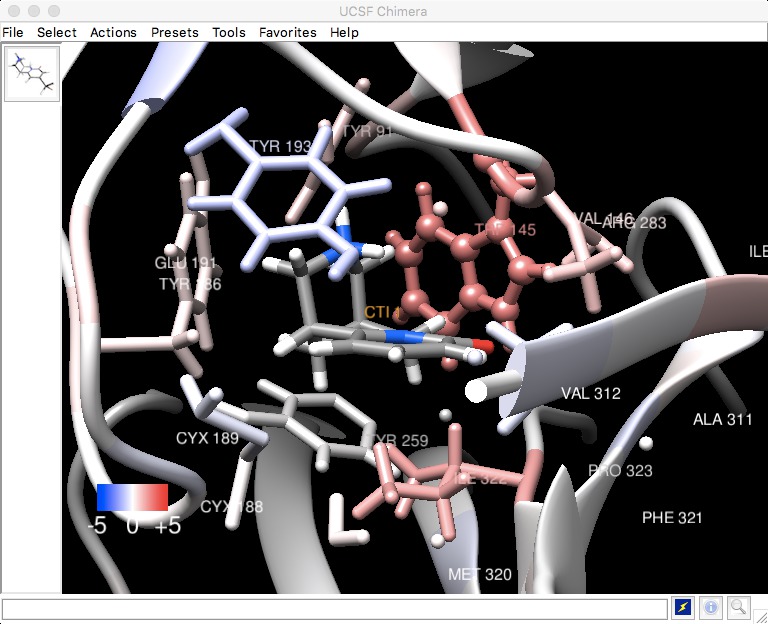Click the color key +5 label
Image resolution: width=768 pixels, height=624 pixels.
(168, 526)
